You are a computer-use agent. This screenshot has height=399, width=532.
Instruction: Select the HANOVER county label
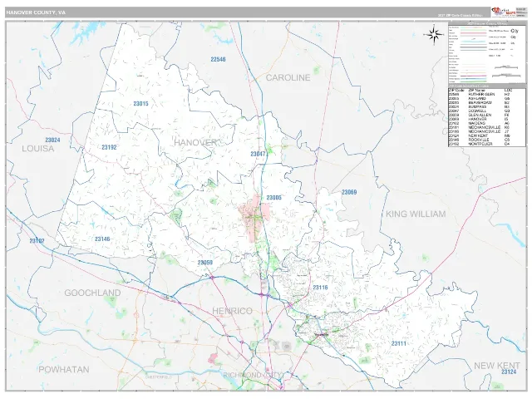[195, 142]
